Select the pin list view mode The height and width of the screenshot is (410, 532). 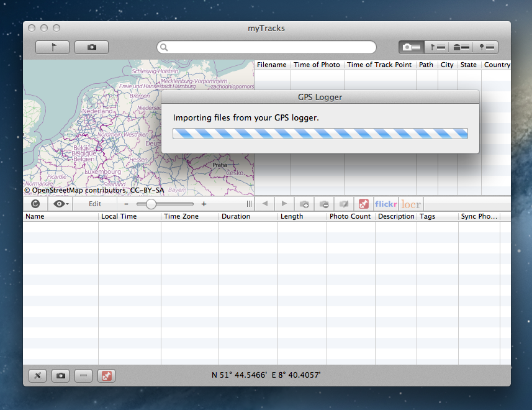click(486, 47)
